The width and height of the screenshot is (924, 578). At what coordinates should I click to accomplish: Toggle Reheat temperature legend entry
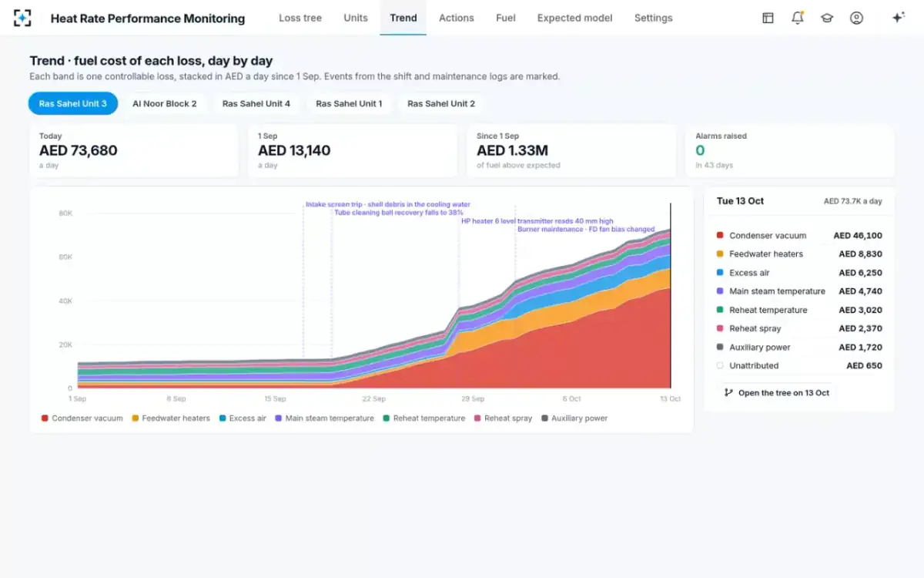coord(423,418)
